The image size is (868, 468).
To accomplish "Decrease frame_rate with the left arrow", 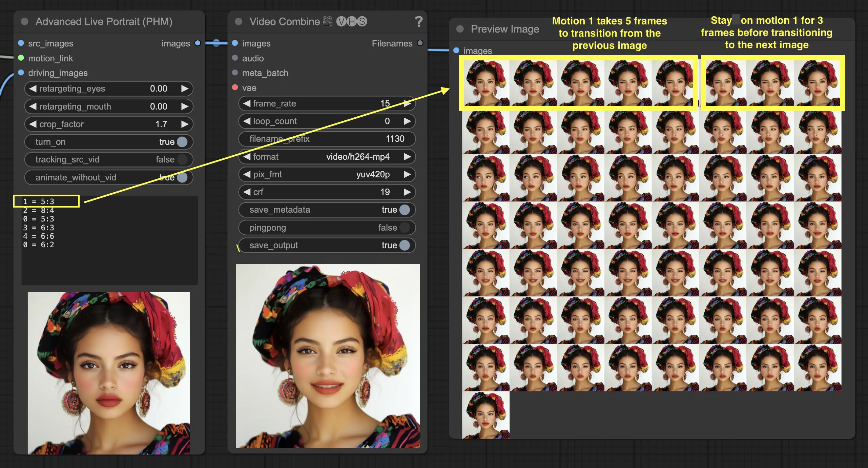I will [x=247, y=103].
